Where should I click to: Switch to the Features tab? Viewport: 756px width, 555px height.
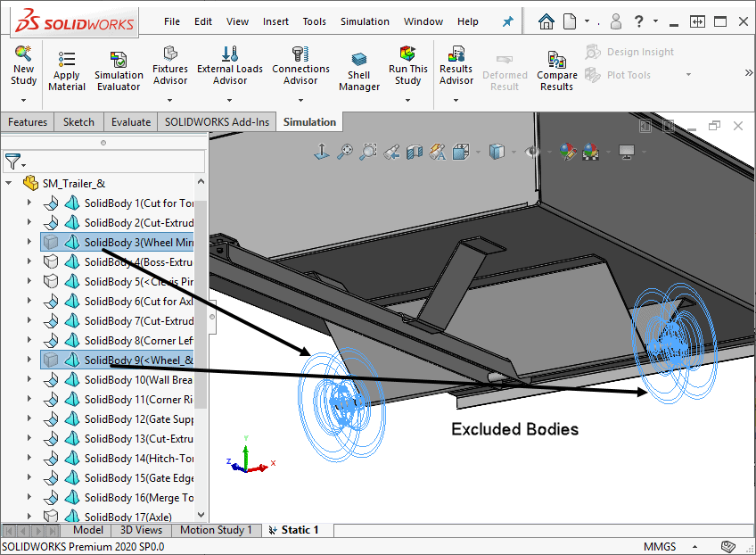click(x=28, y=122)
